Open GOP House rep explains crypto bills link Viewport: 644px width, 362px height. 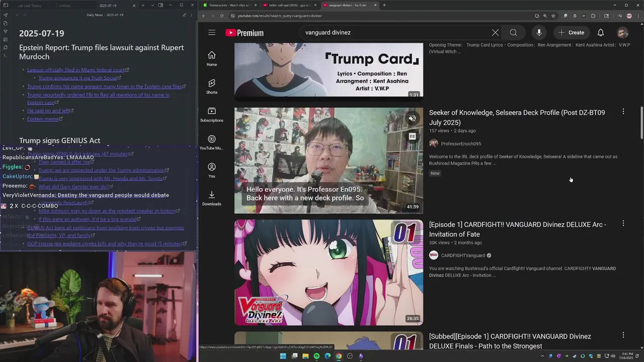tap(105, 244)
